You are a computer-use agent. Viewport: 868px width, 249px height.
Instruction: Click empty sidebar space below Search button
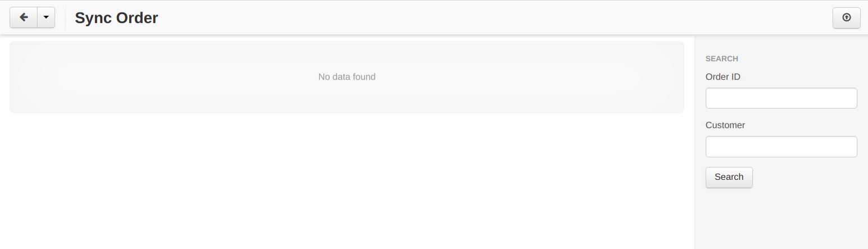click(x=781, y=219)
